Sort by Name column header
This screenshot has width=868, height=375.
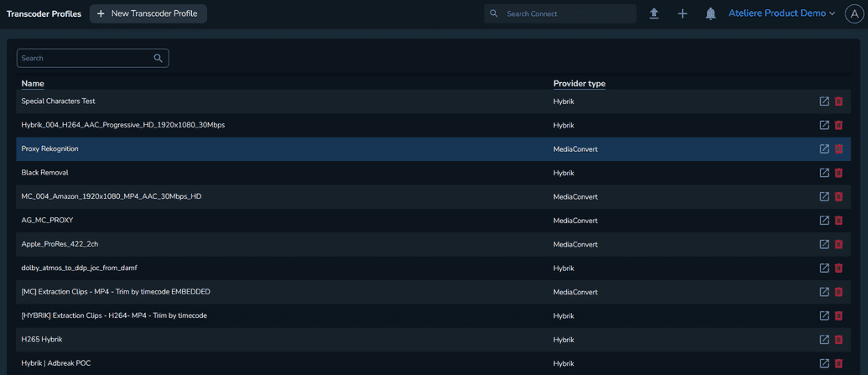(x=33, y=84)
